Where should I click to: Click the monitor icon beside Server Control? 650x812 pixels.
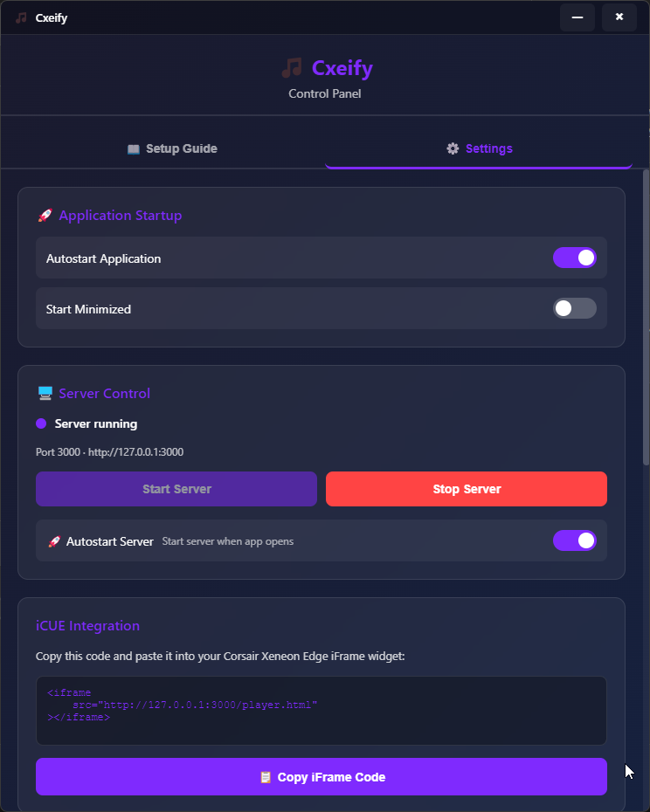(x=45, y=393)
